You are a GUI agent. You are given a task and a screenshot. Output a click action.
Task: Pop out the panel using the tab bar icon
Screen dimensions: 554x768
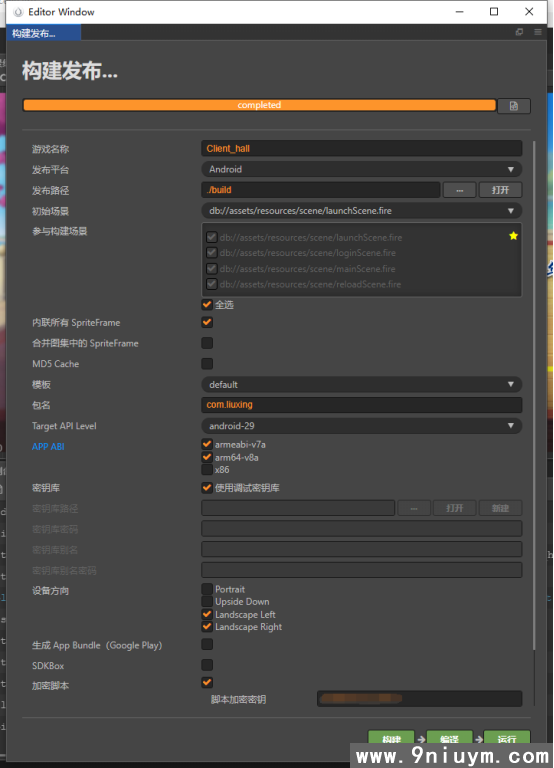point(519,32)
